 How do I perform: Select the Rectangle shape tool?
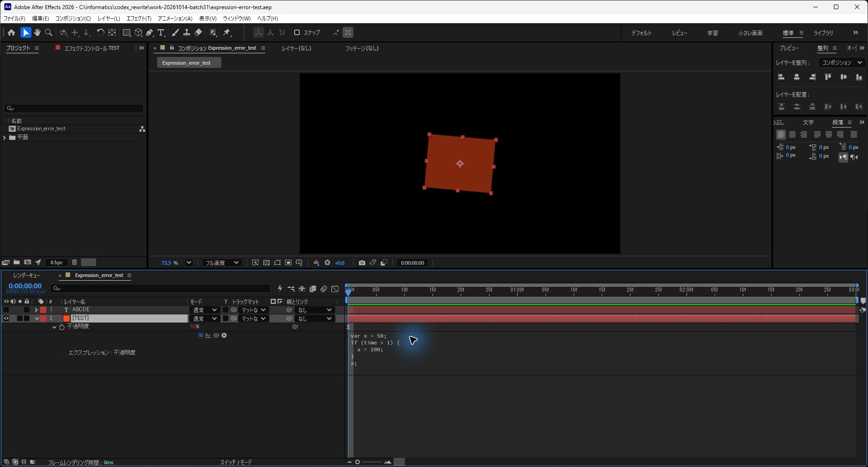click(x=127, y=32)
